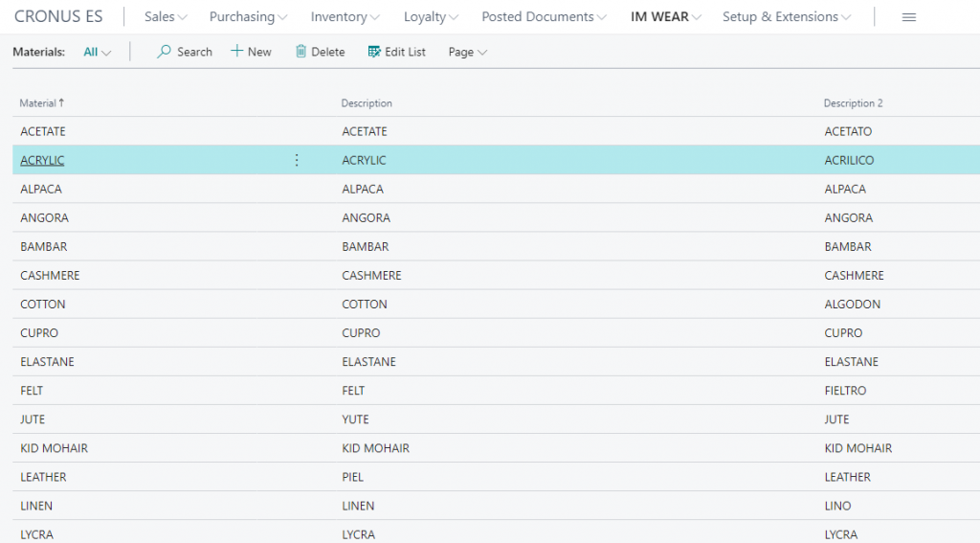Expand the Sales menu
980x543 pixels.
(166, 17)
